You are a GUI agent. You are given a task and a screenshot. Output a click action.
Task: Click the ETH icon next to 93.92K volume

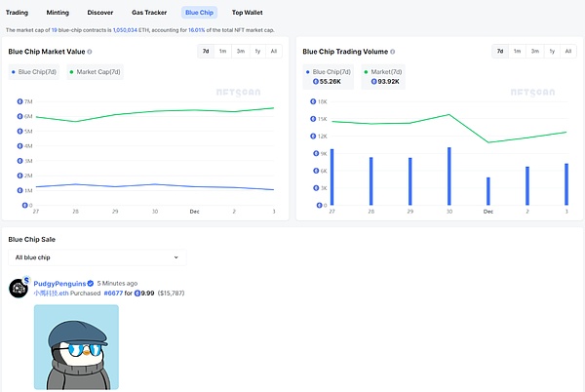[375, 82]
